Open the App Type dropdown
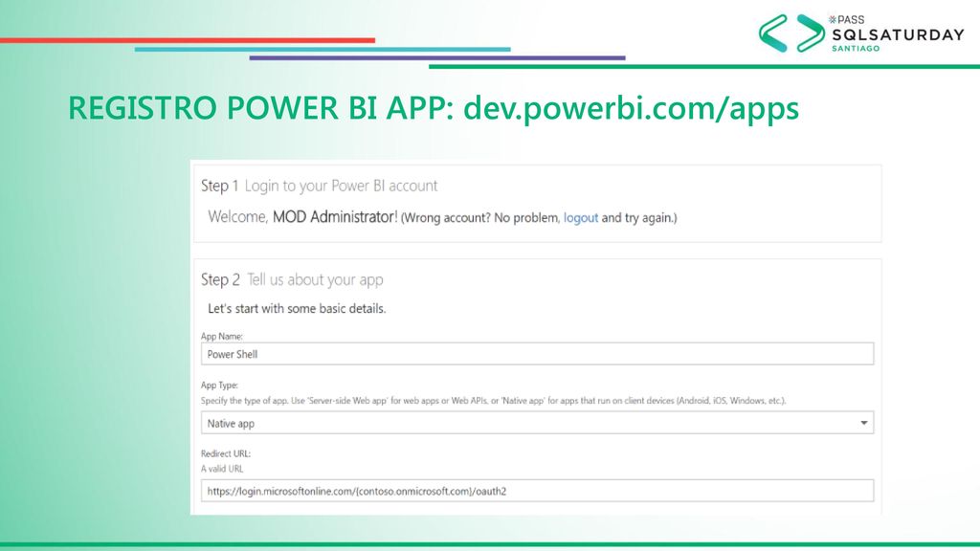Screen dimensions: 980x551 pyautogui.click(x=537, y=423)
